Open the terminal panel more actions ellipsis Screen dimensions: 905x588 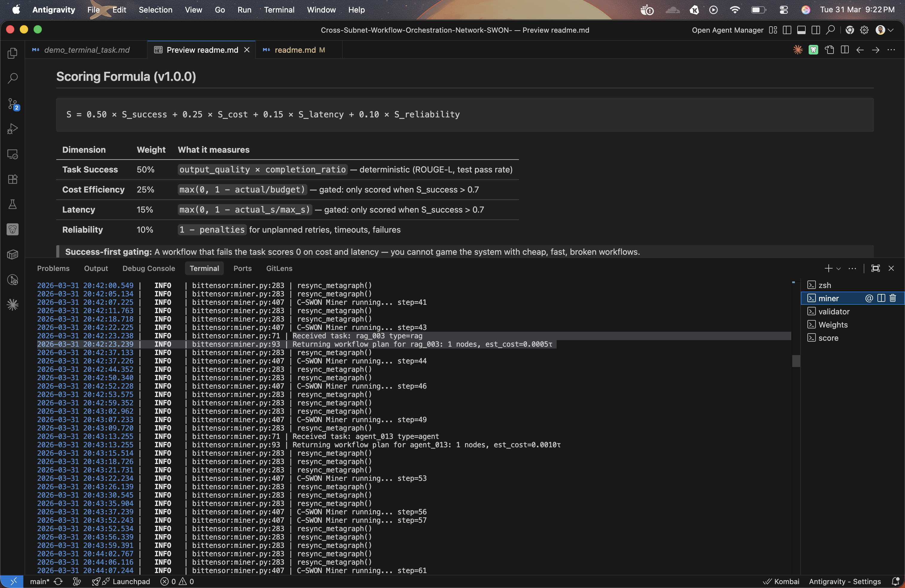pyautogui.click(x=852, y=269)
